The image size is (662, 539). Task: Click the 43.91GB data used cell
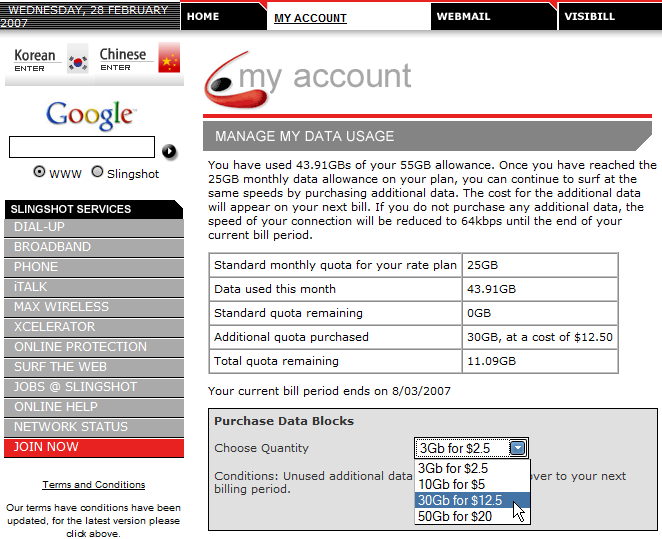(540, 289)
